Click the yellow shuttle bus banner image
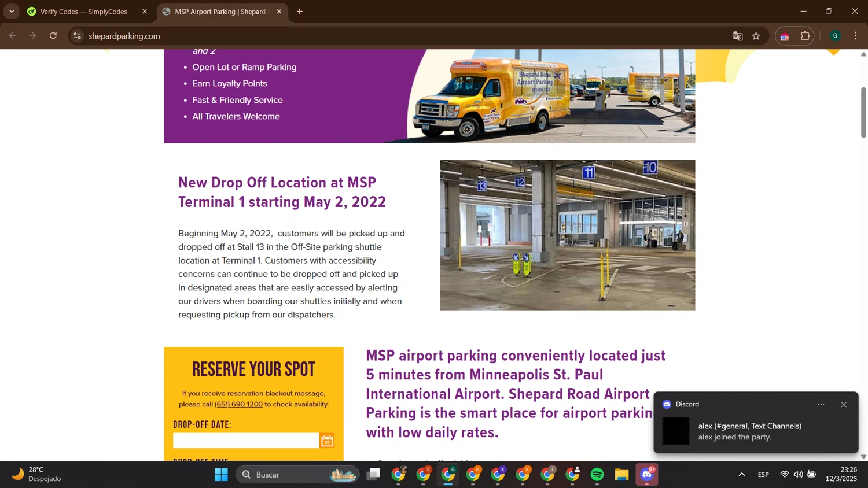The width and height of the screenshot is (868, 488). pos(551,96)
